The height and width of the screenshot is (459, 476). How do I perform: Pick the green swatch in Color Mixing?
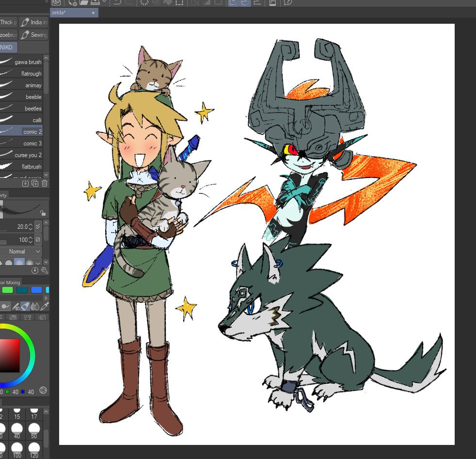coord(7,290)
